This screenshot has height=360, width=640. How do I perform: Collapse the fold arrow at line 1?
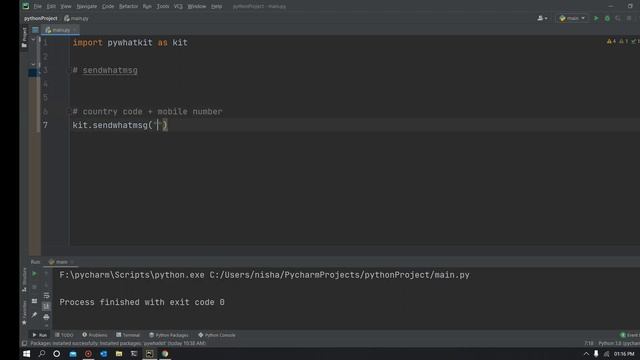(33, 40)
